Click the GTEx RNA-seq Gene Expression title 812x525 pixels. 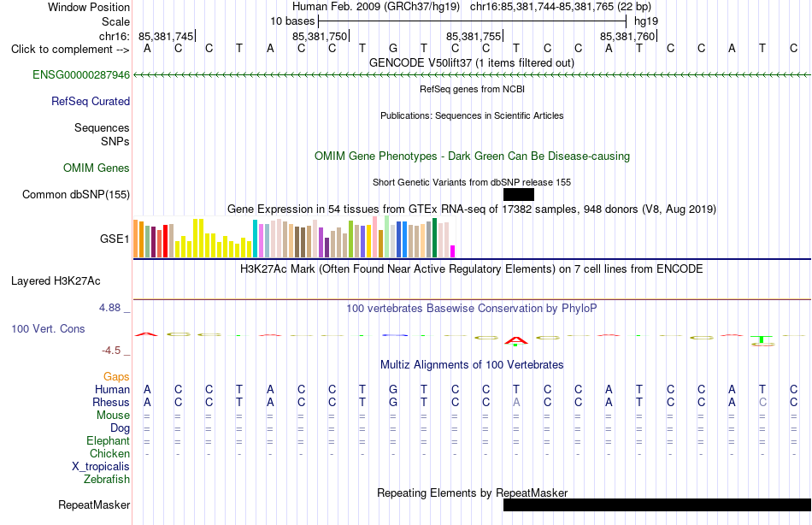pos(472,209)
